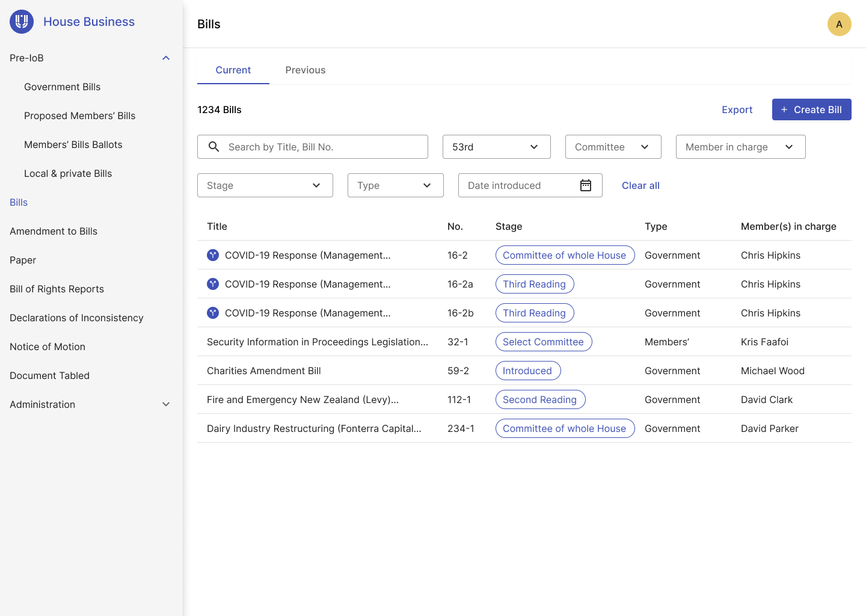Screen dimensions: 866x616
Task: Open Amendment to Bills in sidebar
Action: (x=54, y=231)
